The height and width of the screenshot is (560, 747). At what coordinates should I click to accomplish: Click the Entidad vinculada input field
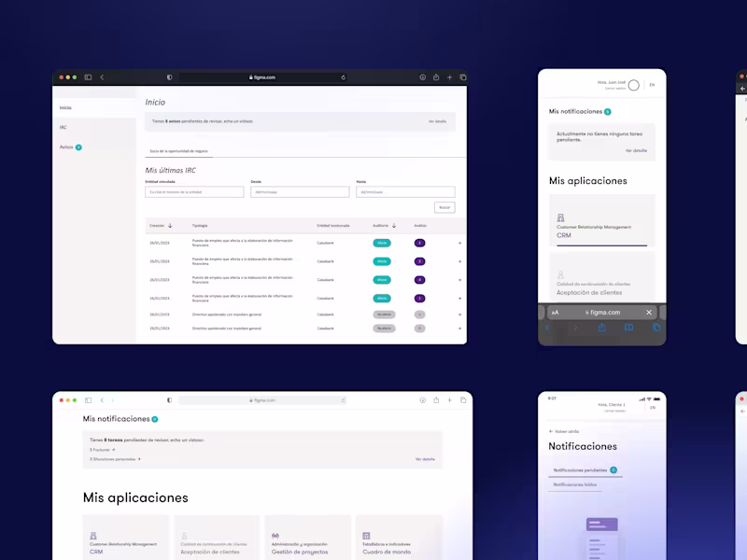[194, 192]
